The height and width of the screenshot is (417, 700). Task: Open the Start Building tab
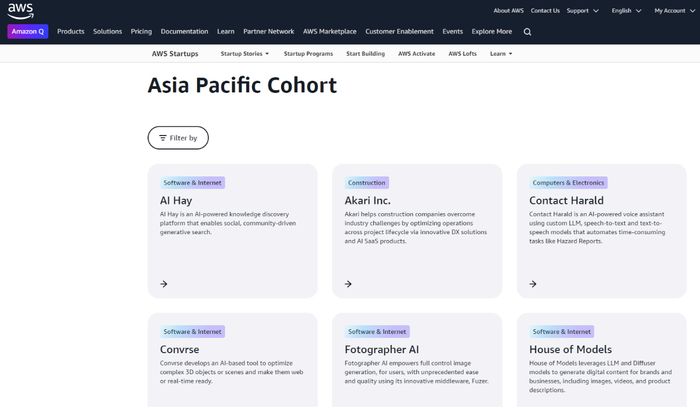click(366, 54)
